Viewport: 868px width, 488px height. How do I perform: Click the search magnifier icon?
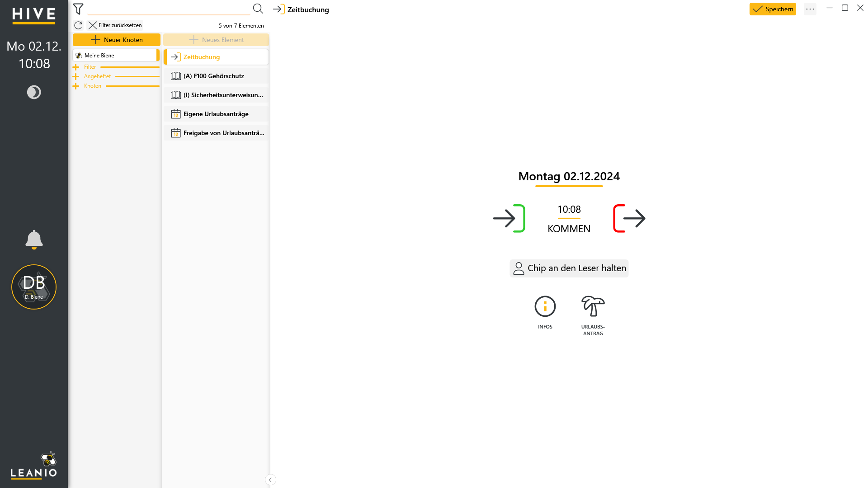tap(258, 9)
